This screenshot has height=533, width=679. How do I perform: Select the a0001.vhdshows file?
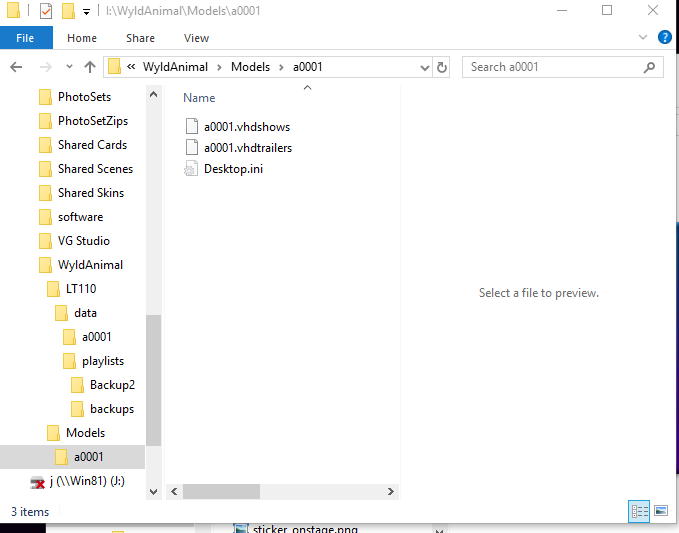tap(246, 127)
